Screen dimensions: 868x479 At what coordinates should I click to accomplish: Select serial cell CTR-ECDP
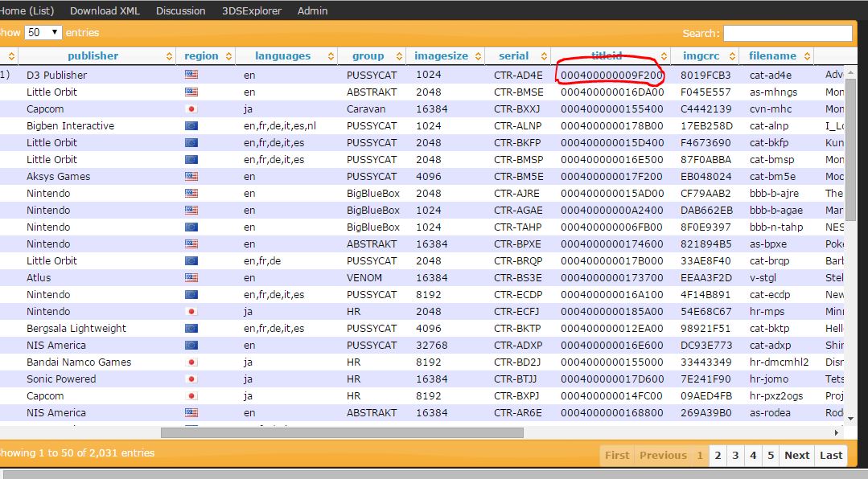pos(518,295)
